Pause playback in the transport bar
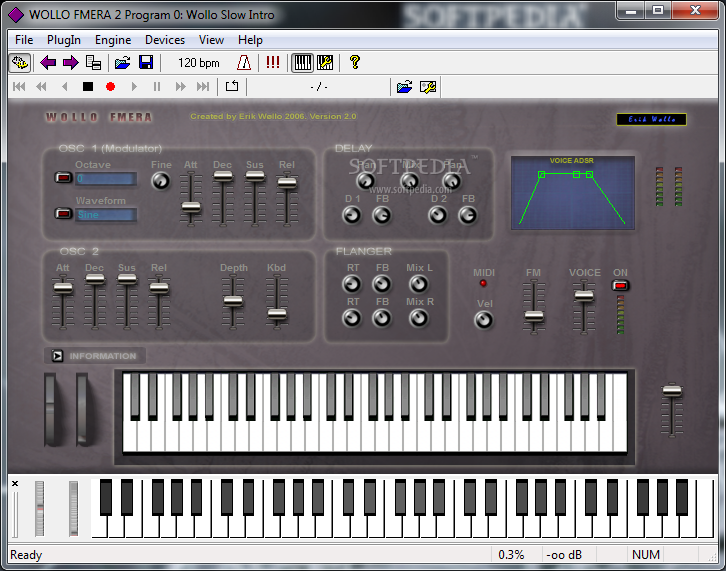The width and height of the screenshot is (726, 571). coord(157,87)
